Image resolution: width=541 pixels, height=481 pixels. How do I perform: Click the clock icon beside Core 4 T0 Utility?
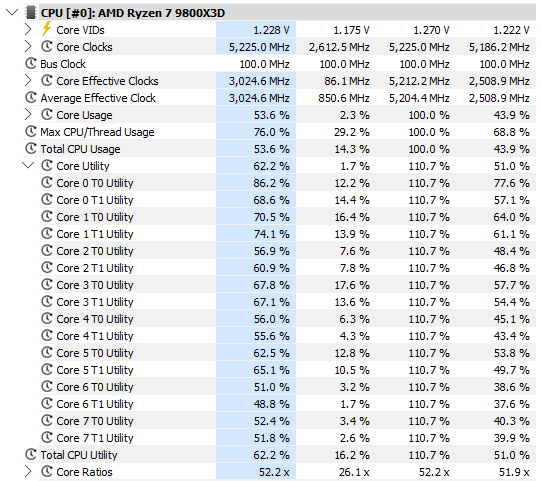click(47, 318)
